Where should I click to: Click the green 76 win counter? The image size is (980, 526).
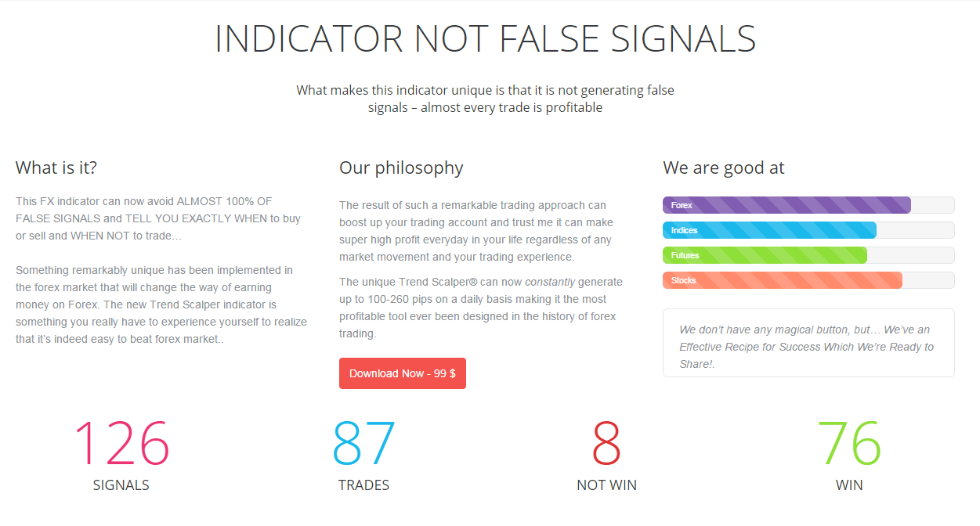[x=849, y=443]
